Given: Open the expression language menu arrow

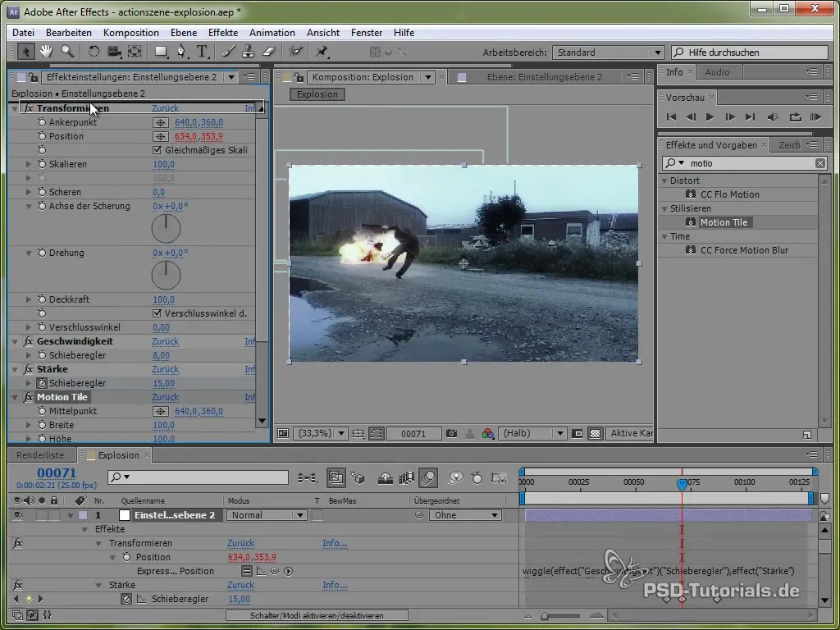Looking at the screenshot, I should point(288,571).
